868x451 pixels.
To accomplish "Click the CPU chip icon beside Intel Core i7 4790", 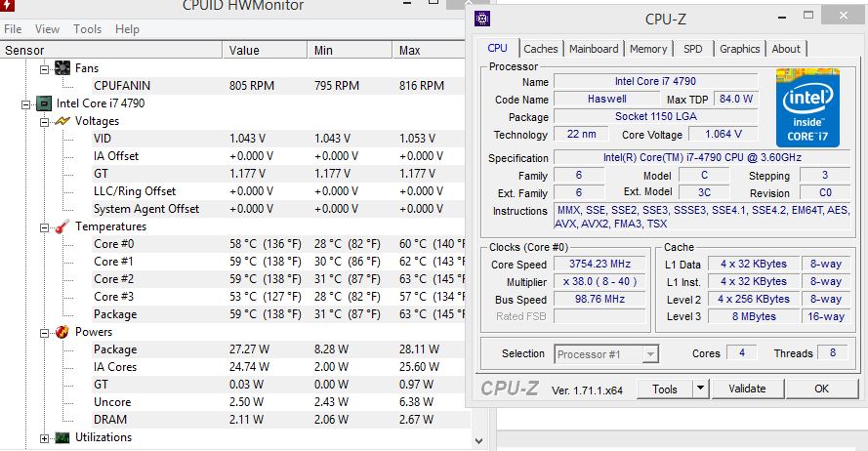I will (44, 102).
